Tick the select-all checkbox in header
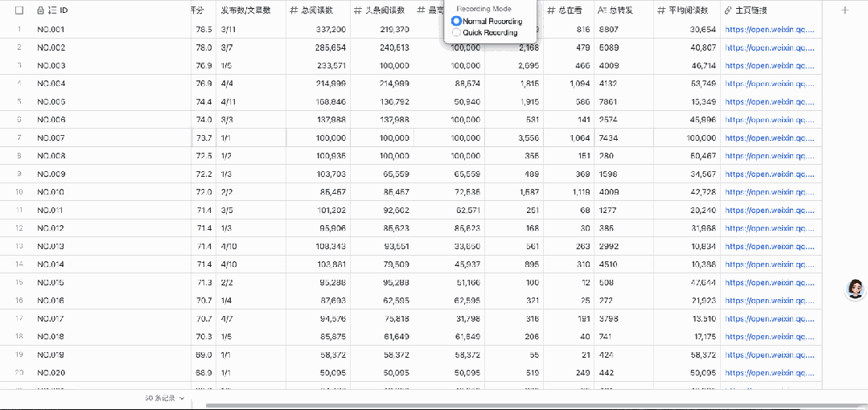The image size is (868, 410). (19, 10)
